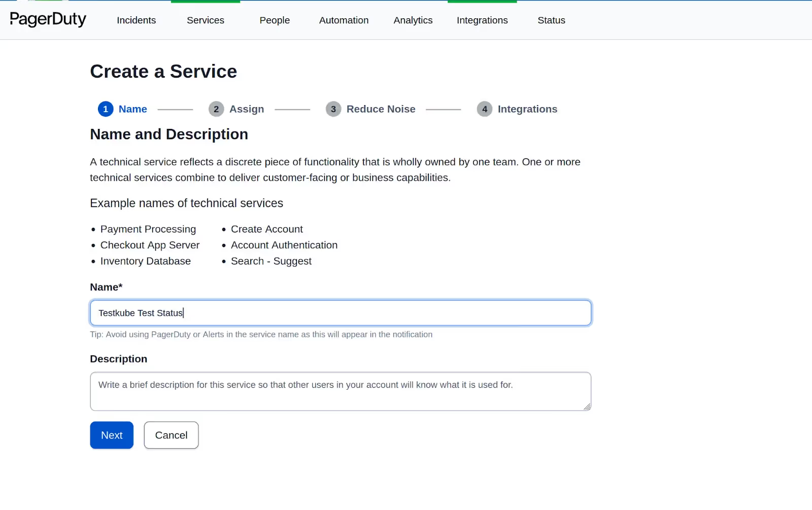
Task: Select step 1 circle for Name
Action: point(106,109)
